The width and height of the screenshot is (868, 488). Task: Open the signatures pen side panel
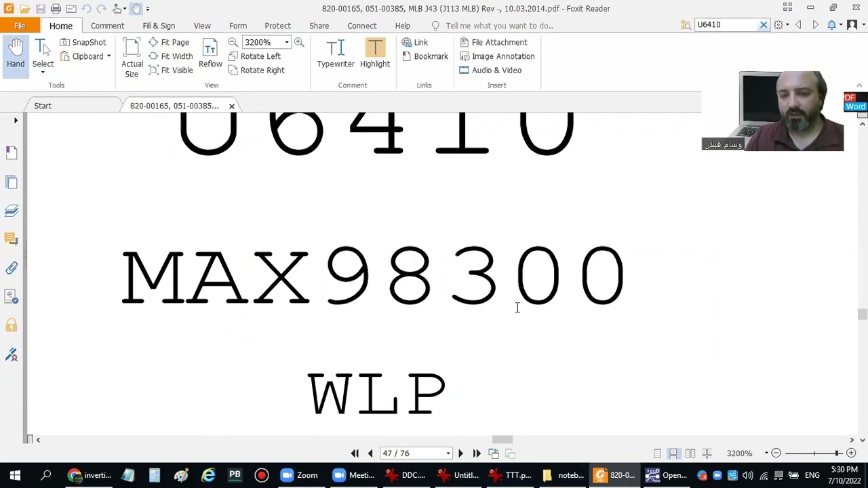[x=12, y=355]
